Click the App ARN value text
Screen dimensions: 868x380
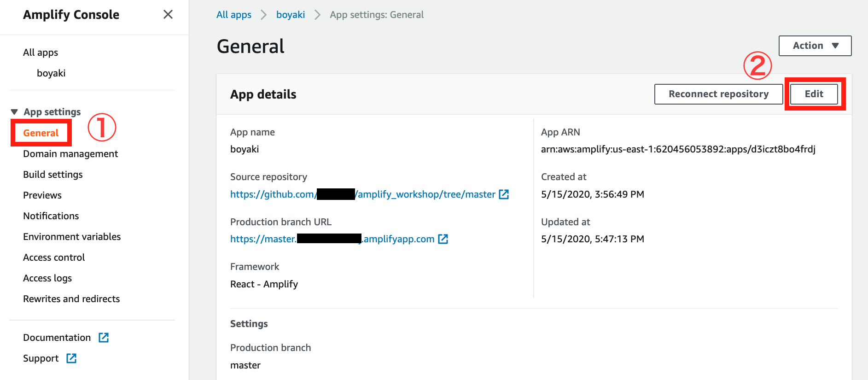click(678, 149)
